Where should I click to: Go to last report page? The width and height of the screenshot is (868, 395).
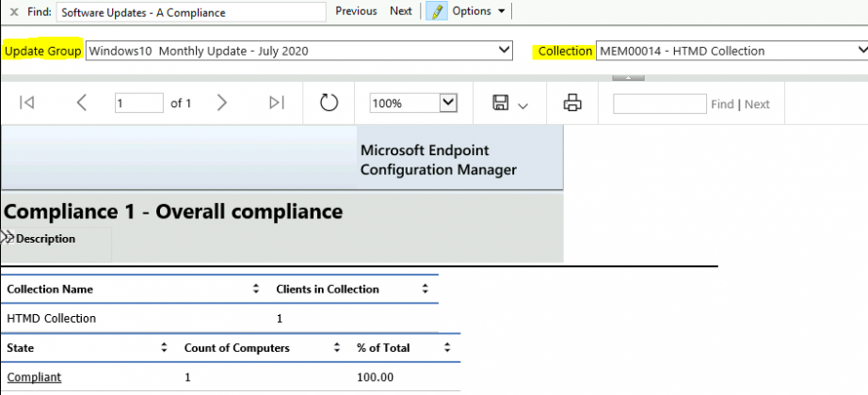click(x=276, y=103)
